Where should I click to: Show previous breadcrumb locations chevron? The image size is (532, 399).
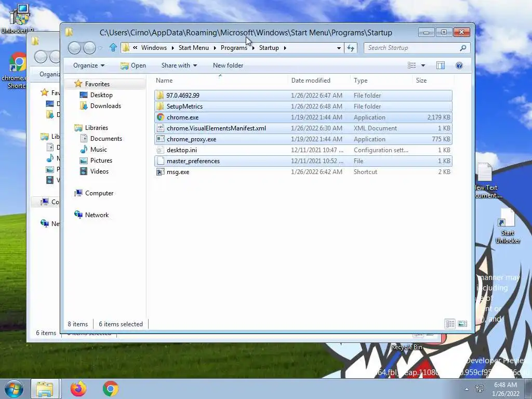135,48
